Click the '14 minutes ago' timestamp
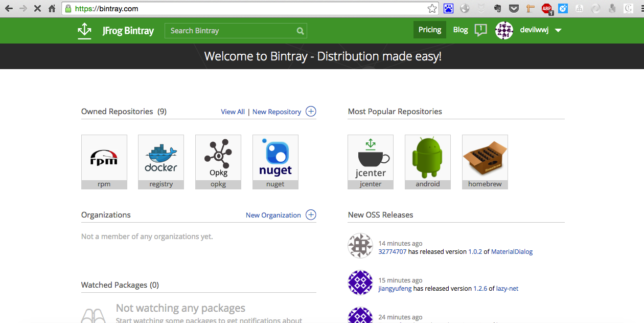The height and width of the screenshot is (323, 644). [x=400, y=244]
